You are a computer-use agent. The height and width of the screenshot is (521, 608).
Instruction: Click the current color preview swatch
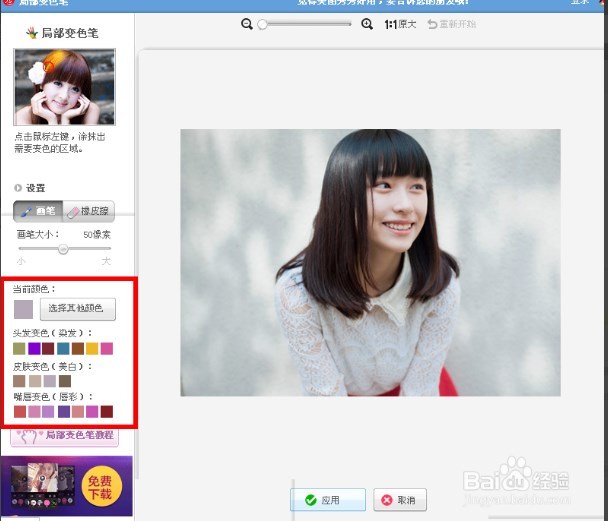pyautogui.click(x=23, y=309)
